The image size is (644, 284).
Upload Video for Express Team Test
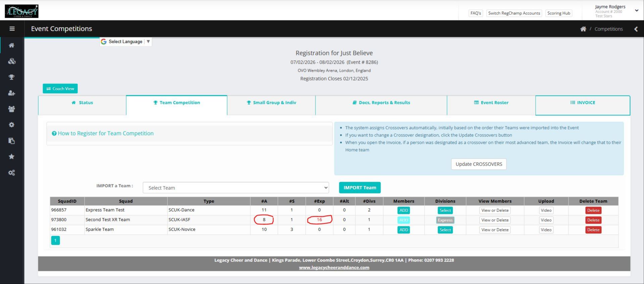pos(546,211)
